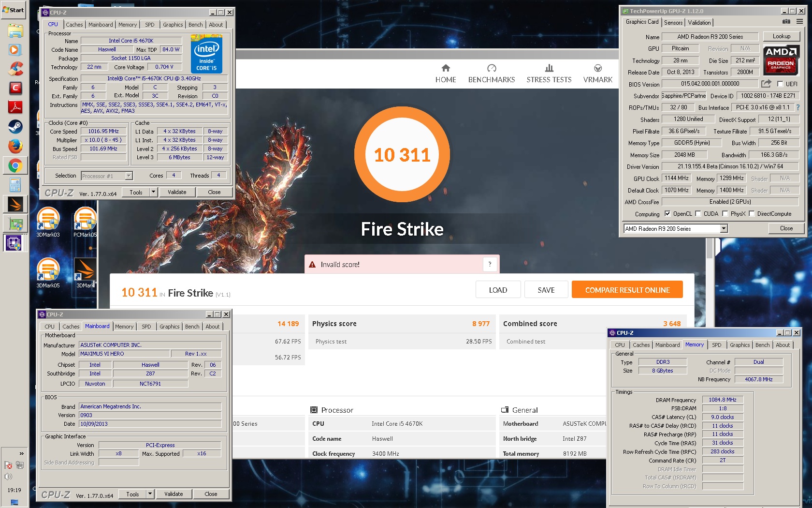Open Bench tab in top CPU-Z
Screen dimensions: 812x508
coord(196,25)
